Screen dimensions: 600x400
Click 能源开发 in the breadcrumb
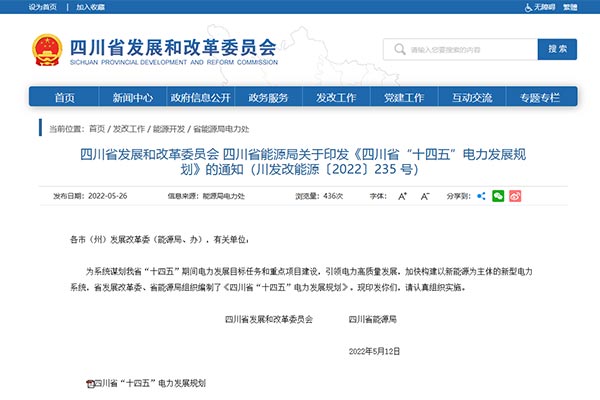click(x=168, y=129)
